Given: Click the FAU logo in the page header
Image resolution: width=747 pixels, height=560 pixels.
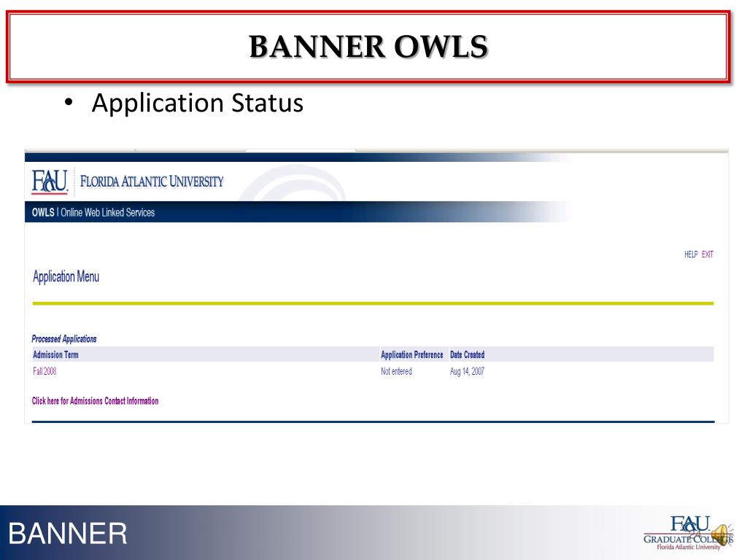Looking at the screenshot, I should click(x=50, y=182).
